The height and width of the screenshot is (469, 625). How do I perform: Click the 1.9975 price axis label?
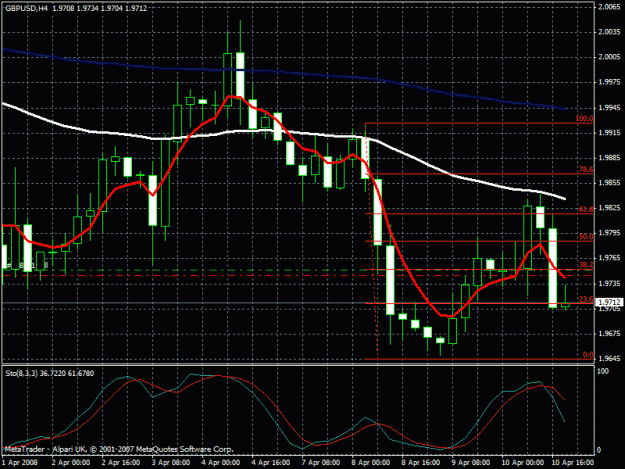(609, 82)
